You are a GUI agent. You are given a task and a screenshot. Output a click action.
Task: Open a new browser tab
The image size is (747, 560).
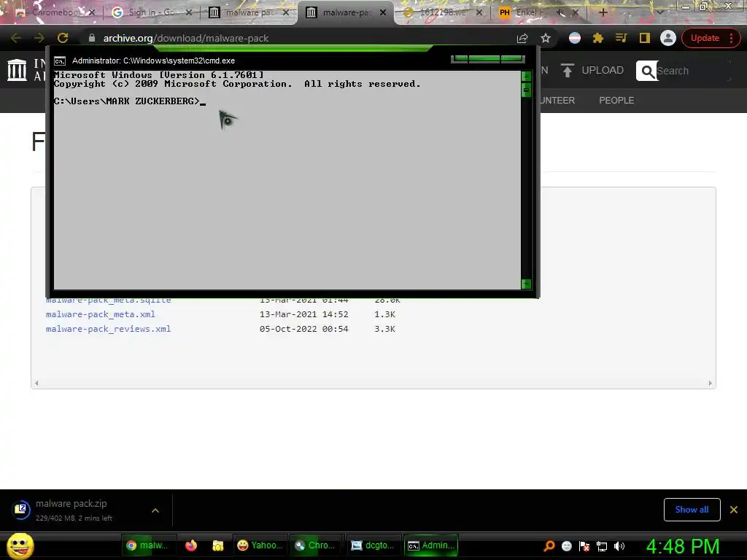point(603,12)
